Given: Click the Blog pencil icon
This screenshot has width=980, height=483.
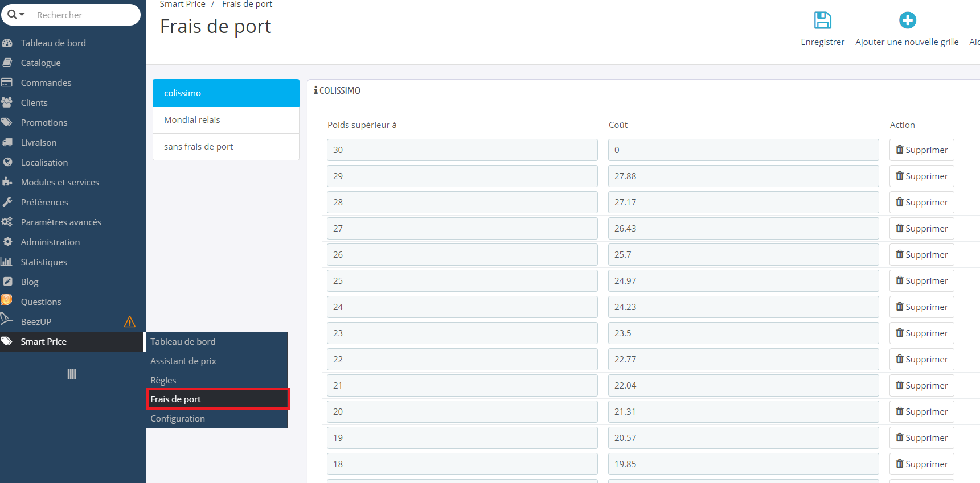Looking at the screenshot, I should [x=7, y=282].
